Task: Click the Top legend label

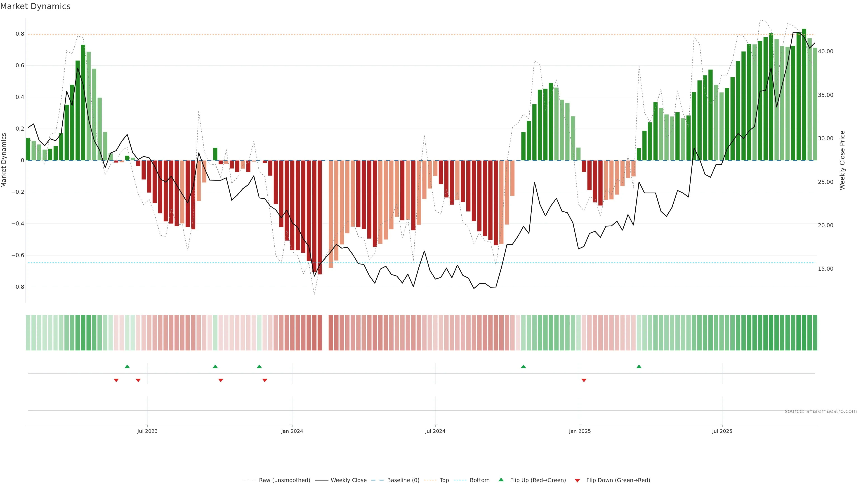Action: point(444,480)
